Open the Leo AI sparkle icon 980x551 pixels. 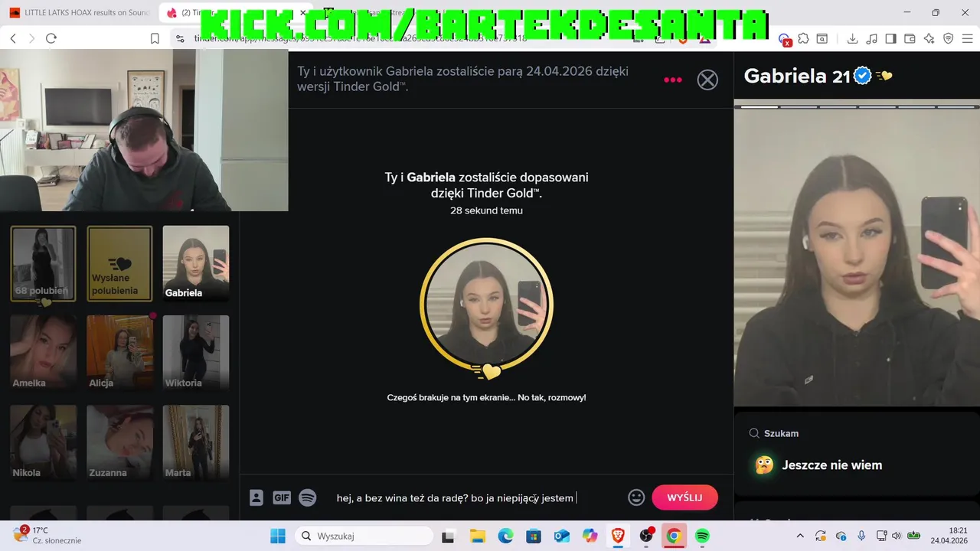tap(929, 38)
